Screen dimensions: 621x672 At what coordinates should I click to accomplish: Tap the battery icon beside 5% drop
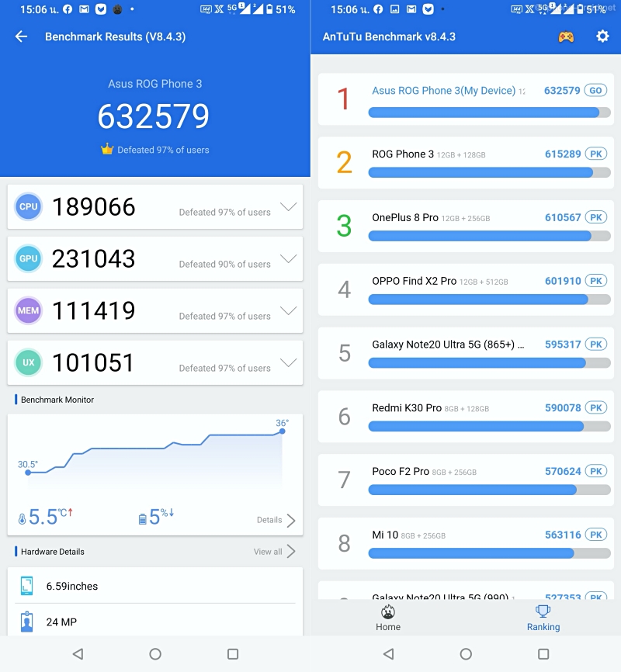(x=142, y=519)
